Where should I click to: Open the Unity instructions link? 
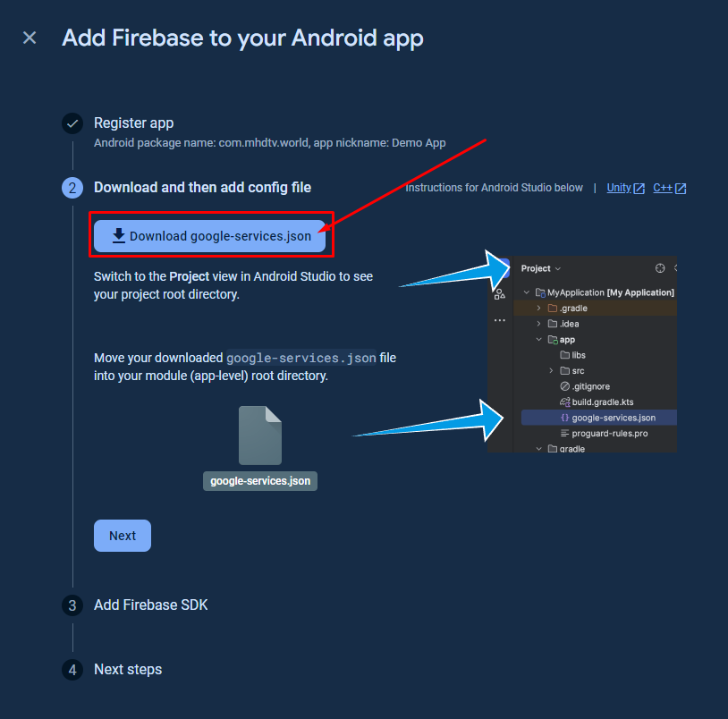(625, 188)
